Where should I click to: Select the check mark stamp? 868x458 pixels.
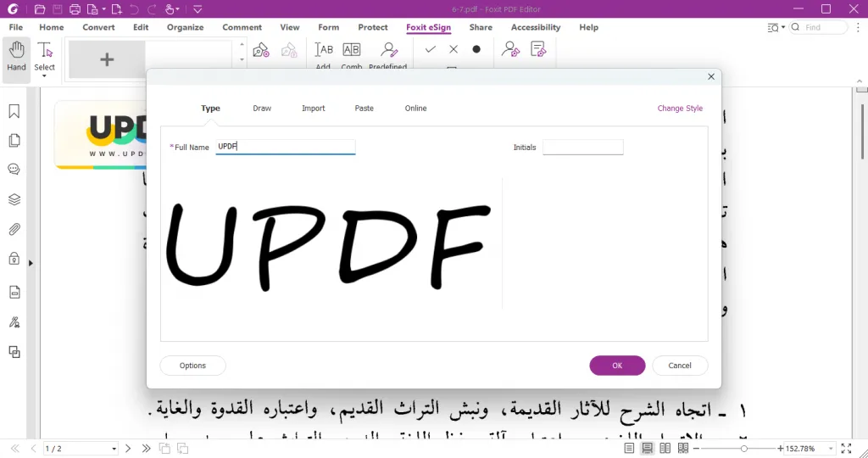coord(430,49)
